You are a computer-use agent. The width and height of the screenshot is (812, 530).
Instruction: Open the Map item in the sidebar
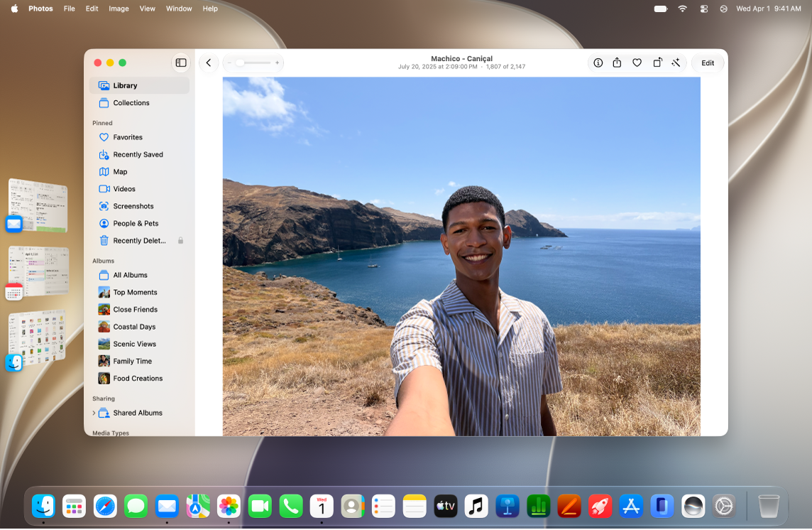click(139, 172)
